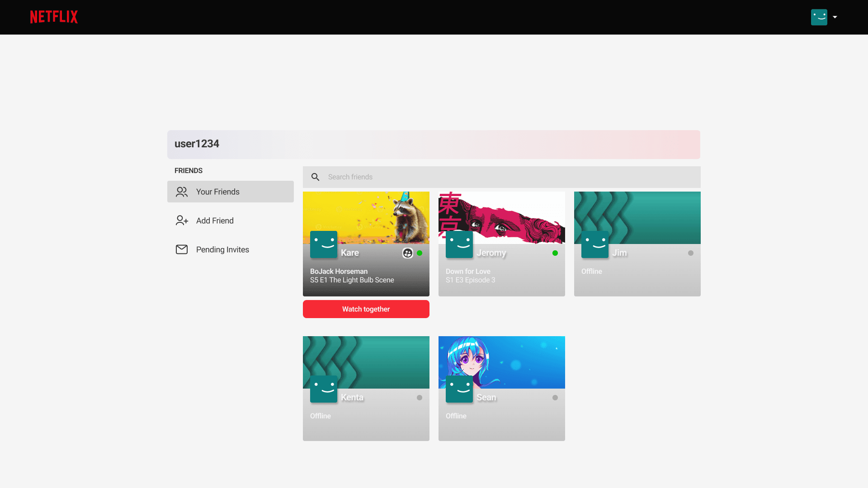This screenshot has width=868, height=488.
Task: Click Jeromy's smiley avatar
Action: coord(459,244)
